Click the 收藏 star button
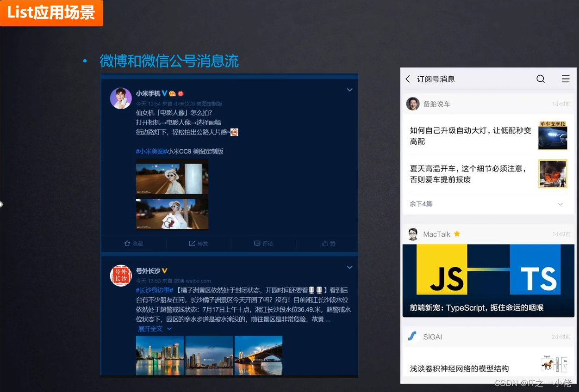579x392 pixels. [x=134, y=244]
